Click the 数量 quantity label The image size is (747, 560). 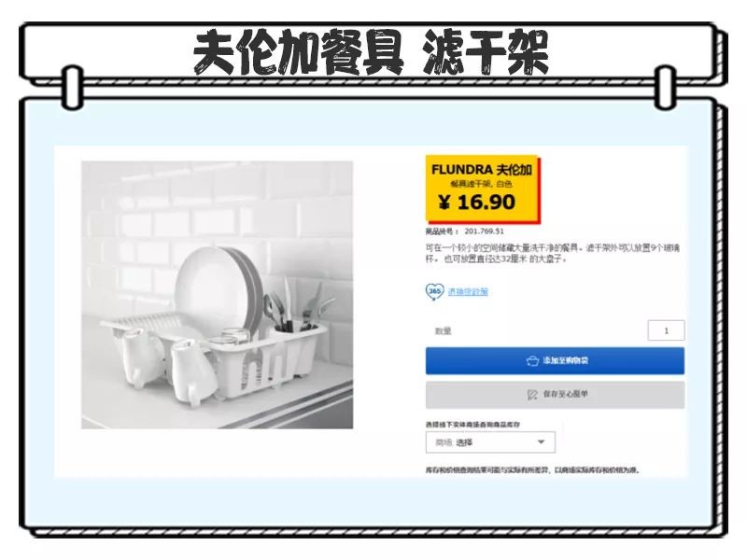[443, 331]
